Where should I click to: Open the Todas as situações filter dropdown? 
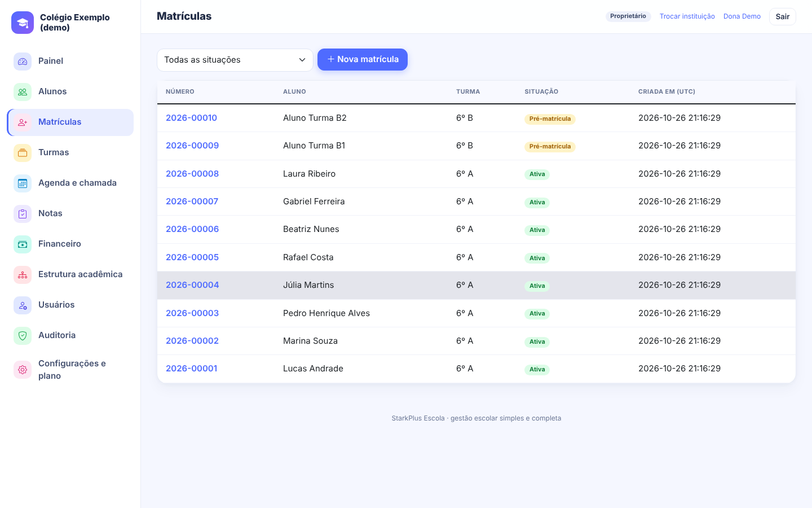pos(235,60)
